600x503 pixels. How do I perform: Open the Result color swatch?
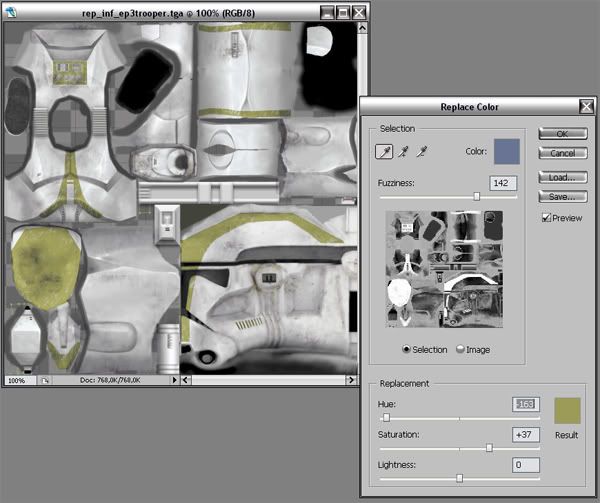pos(567,411)
